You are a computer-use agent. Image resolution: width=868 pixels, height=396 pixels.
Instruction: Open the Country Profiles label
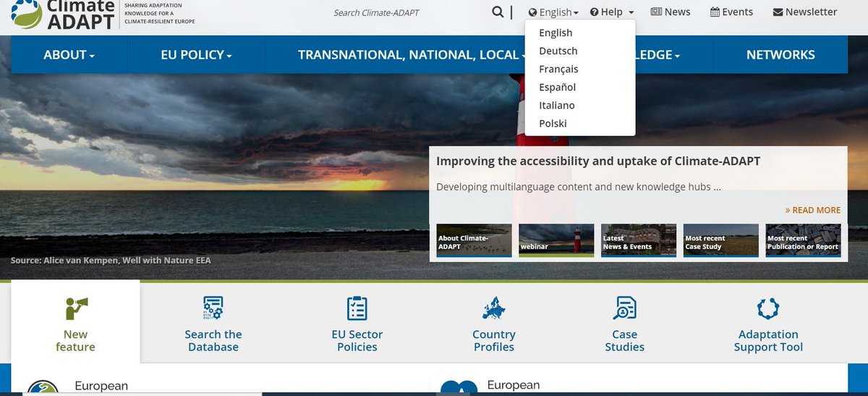[x=494, y=340]
